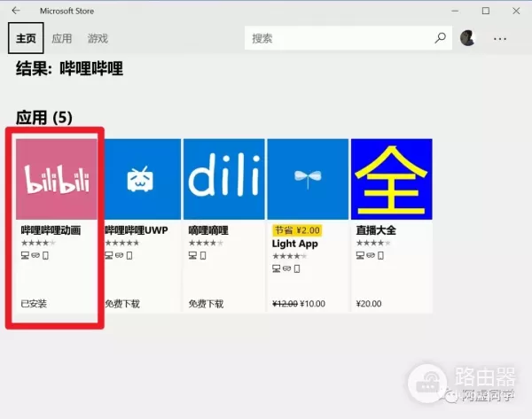Open the user account avatar
The image size is (532, 419).
(x=468, y=38)
